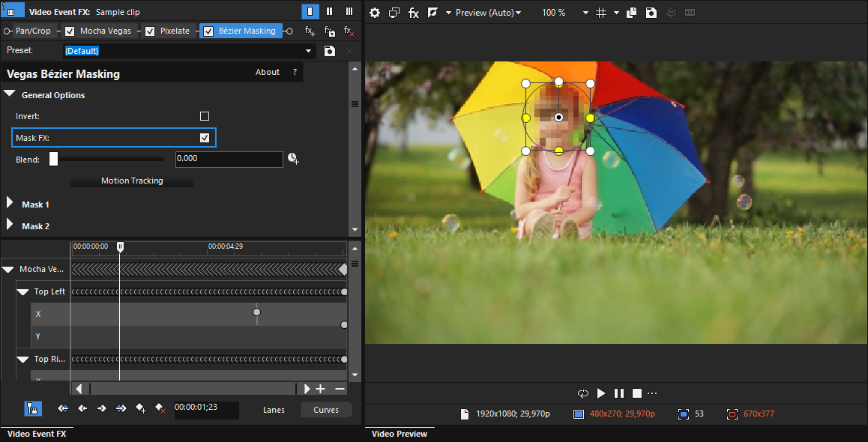Toggle loop playback icon in preview
The height and width of the screenshot is (442, 868).
(583, 393)
